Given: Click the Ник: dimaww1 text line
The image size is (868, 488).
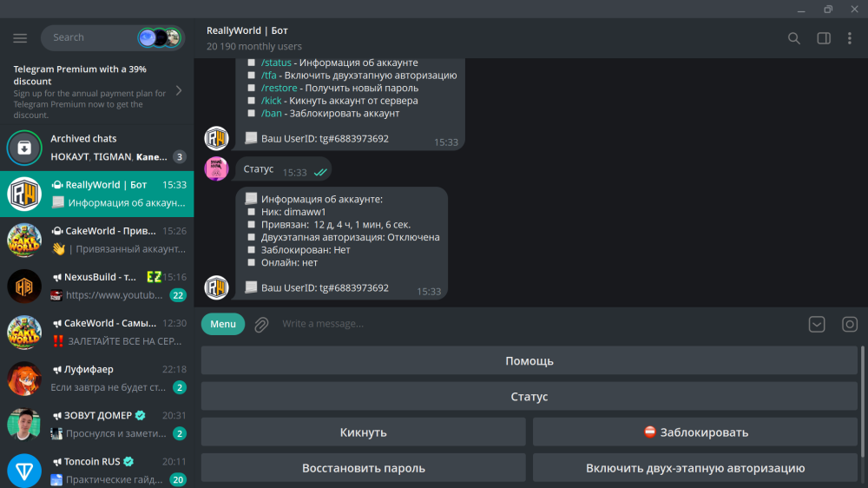Looking at the screenshot, I should point(293,212).
